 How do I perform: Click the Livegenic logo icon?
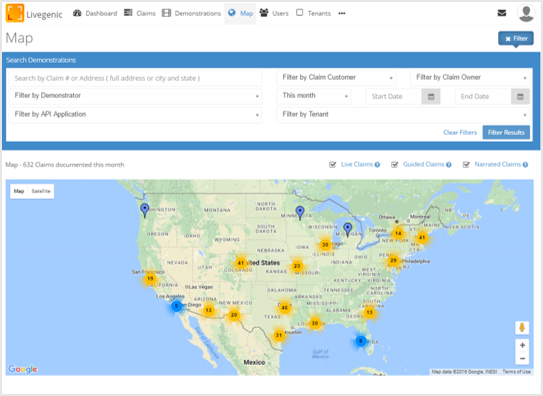tap(15, 13)
